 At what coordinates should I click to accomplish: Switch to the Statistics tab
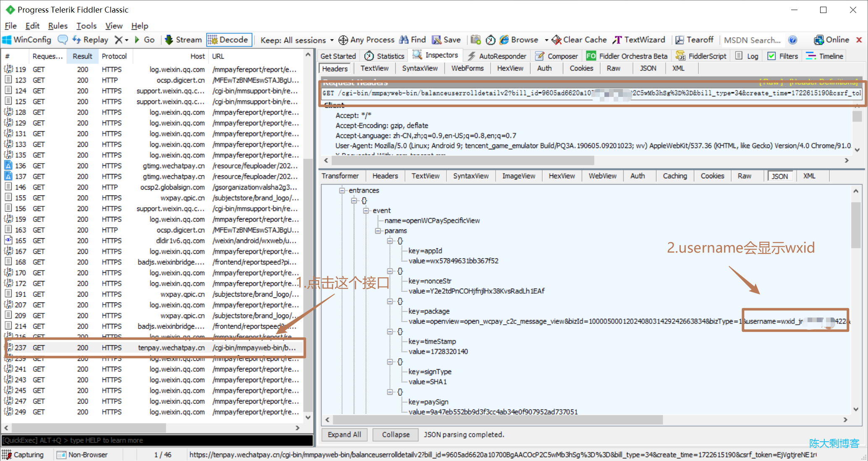pyautogui.click(x=384, y=56)
